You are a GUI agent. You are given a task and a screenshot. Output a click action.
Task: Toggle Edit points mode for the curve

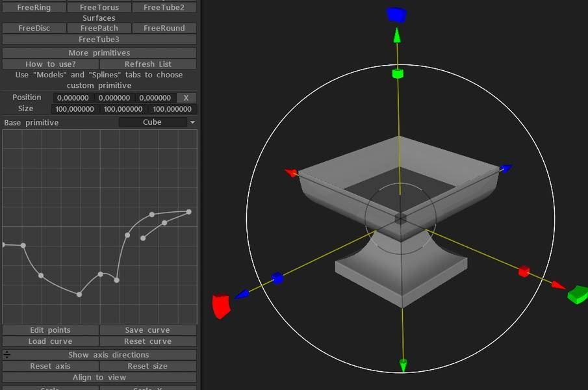[x=50, y=330]
